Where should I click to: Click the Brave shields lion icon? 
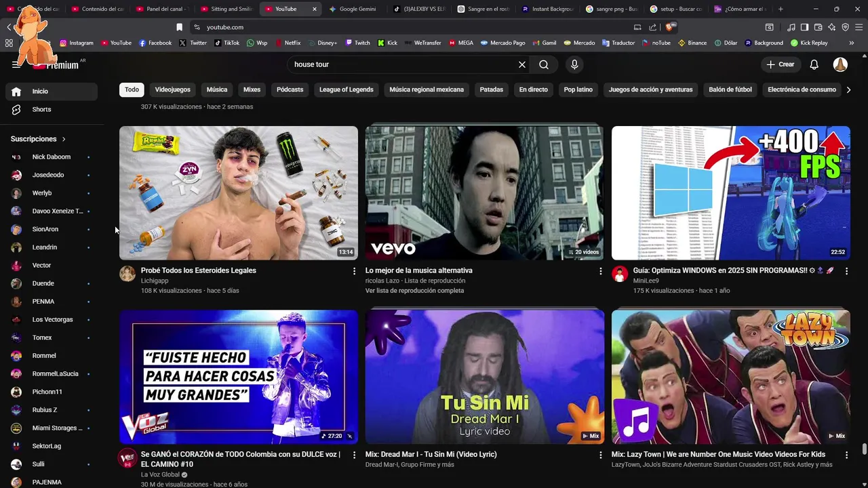(669, 27)
